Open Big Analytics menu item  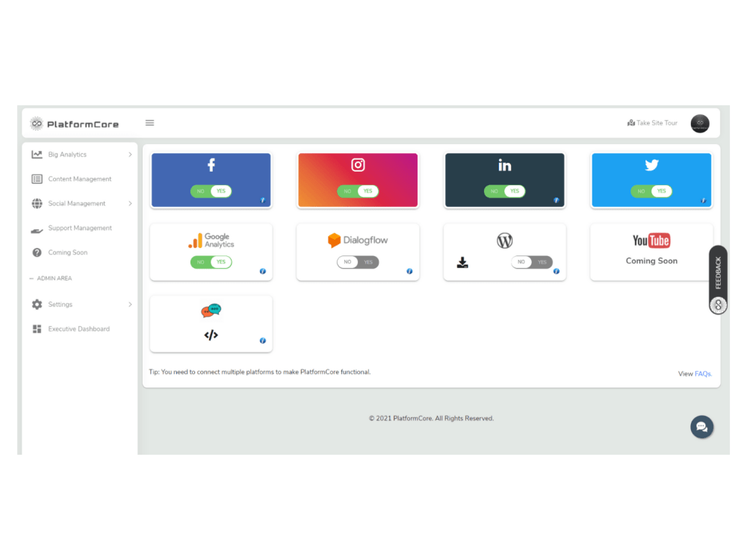[80, 155]
